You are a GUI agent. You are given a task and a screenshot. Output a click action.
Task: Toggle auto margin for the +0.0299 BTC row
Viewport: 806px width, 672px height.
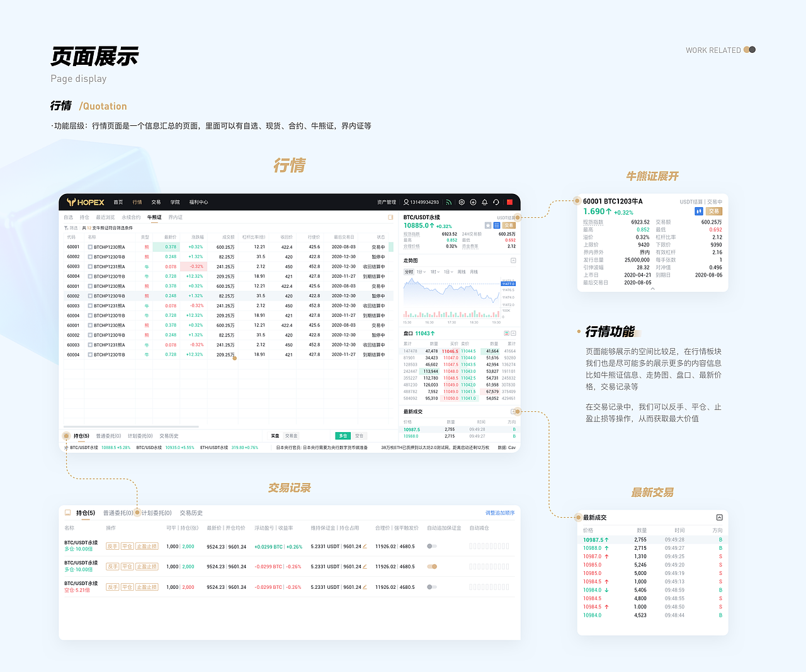[x=432, y=547]
